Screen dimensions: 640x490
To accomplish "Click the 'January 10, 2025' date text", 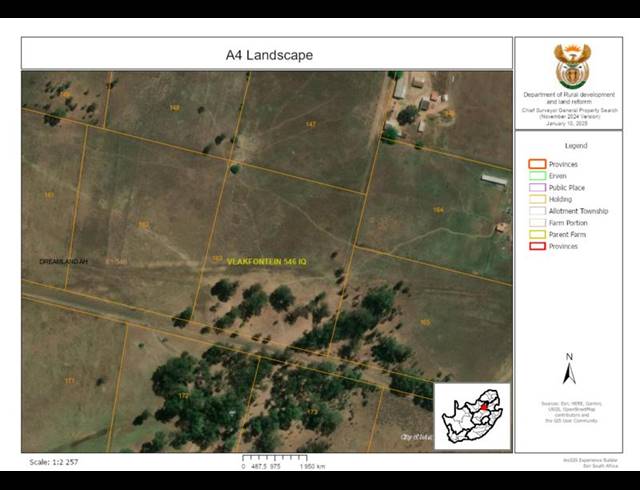I will (x=567, y=123).
